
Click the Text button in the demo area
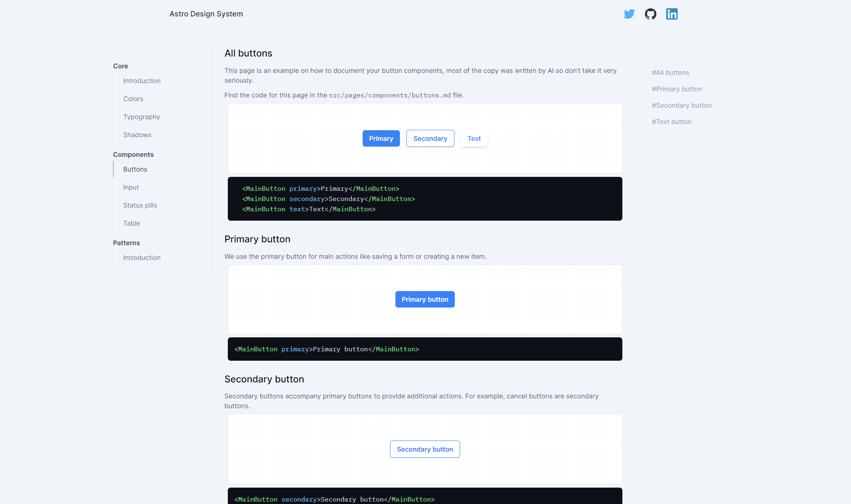(474, 138)
